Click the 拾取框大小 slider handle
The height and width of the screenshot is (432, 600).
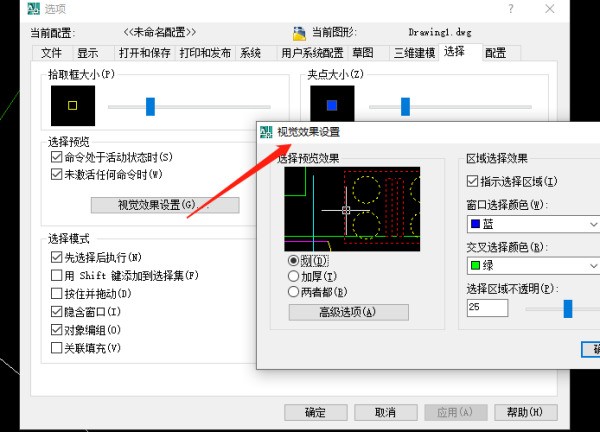tap(150, 105)
